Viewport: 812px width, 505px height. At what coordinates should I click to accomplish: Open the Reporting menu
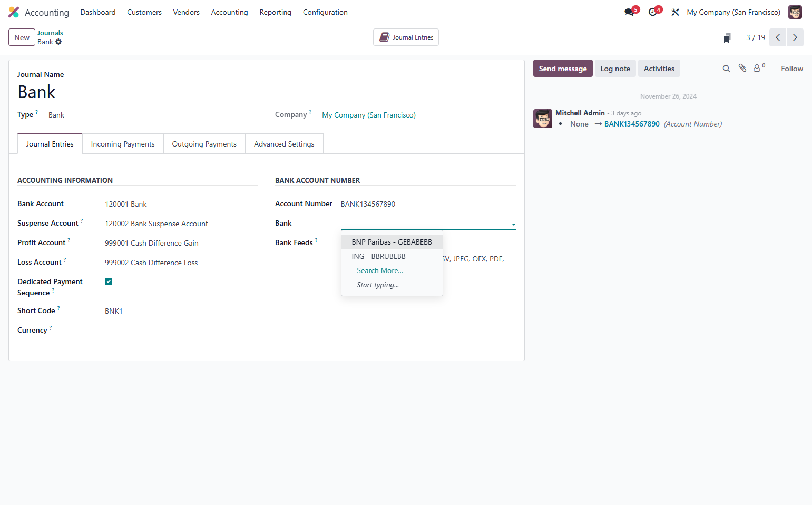pos(276,12)
